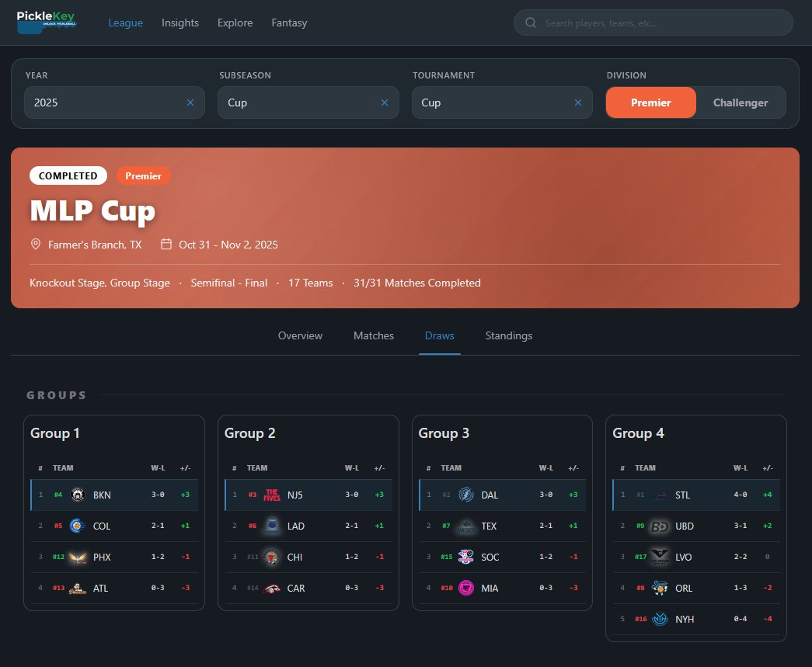Open the DAL team logo
Image resolution: width=812 pixels, height=667 pixels.
(x=466, y=495)
